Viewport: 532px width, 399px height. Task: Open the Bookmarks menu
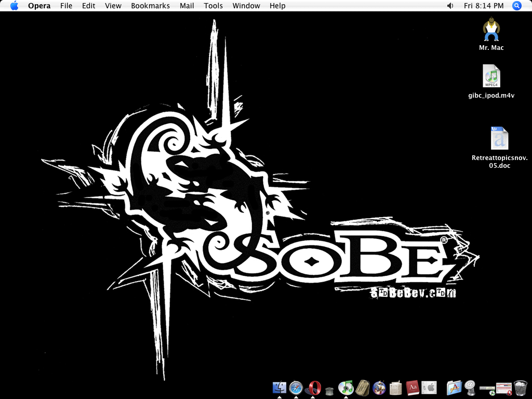click(x=150, y=6)
